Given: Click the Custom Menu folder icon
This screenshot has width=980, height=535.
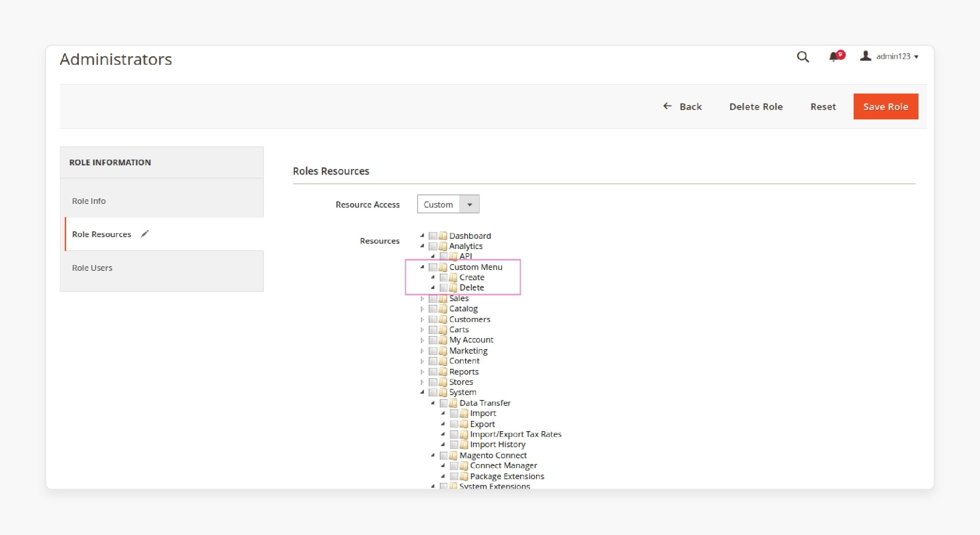Looking at the screenshot, I should [443, 267].
